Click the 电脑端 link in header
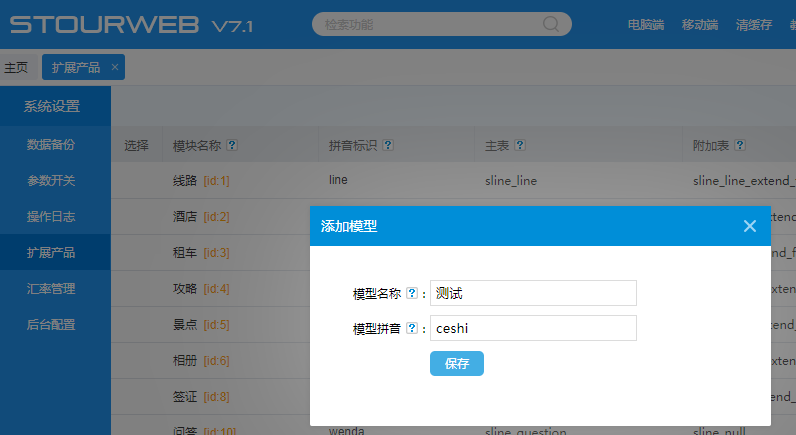This screenshot has height=435, width=796. point(646,25)
